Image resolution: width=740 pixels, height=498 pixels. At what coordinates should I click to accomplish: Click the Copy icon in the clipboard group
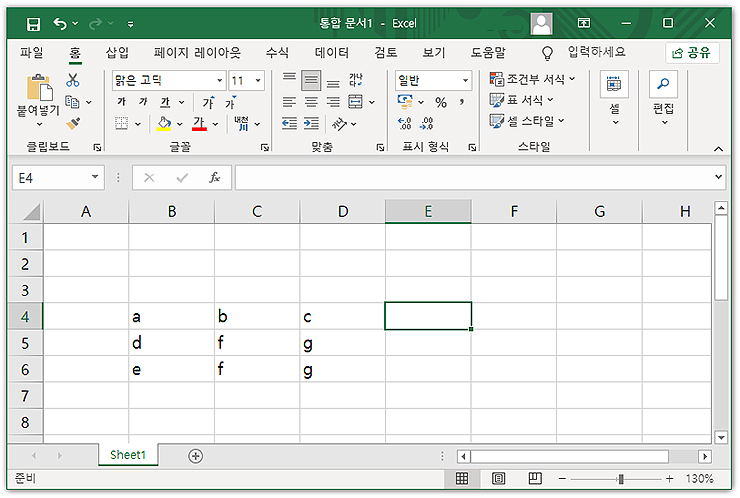(72, 101)
